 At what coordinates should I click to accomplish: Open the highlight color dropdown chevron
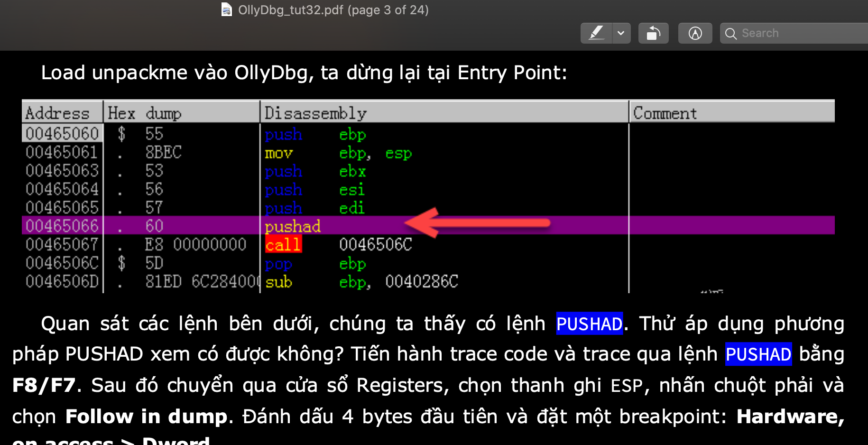(621, 33)
